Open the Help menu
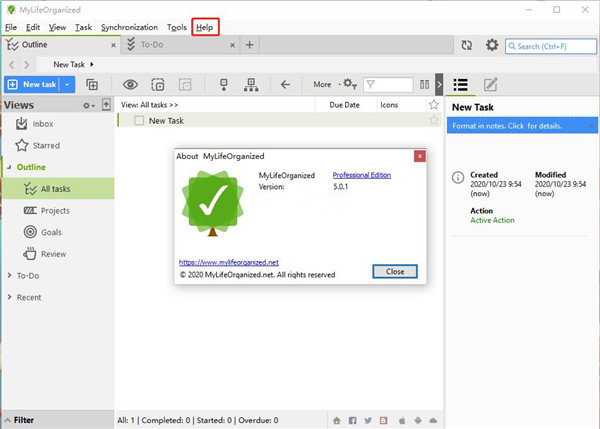 point(205,28)
